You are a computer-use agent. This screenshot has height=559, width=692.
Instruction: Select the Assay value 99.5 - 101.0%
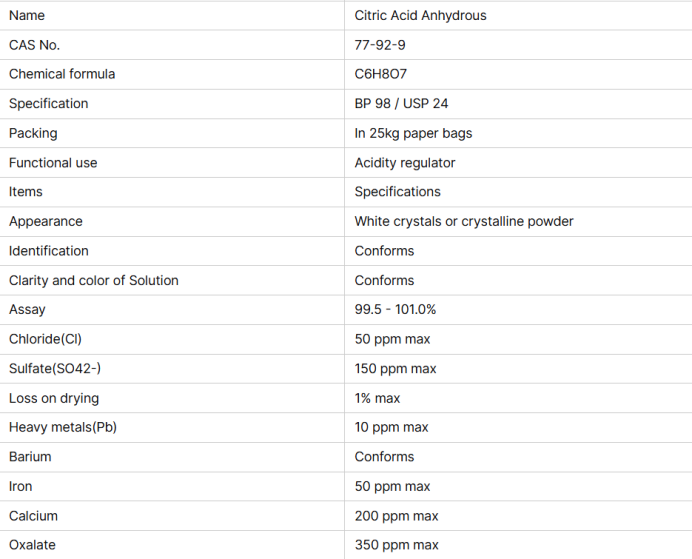(x=395, y=309)
